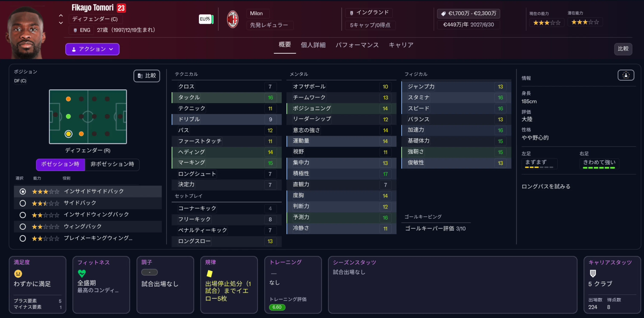Click the happiness smiley face icon
Viewport: 644px width, 318px height.
(x=18, y=274)
